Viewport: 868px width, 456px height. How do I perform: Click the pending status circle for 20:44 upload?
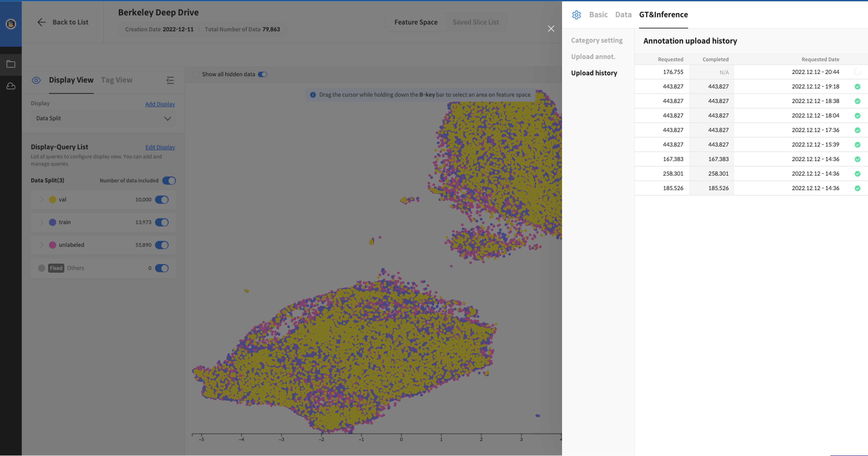[858, 72]
